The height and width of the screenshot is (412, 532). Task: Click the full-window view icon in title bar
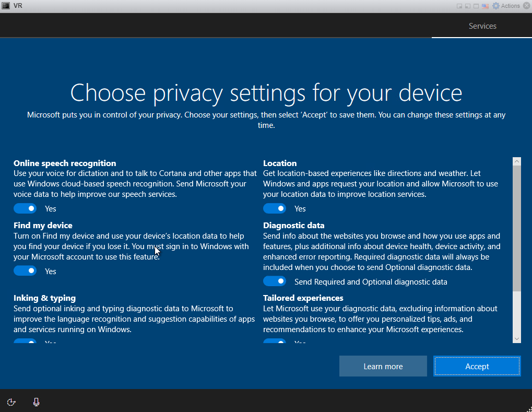(476, 6)
